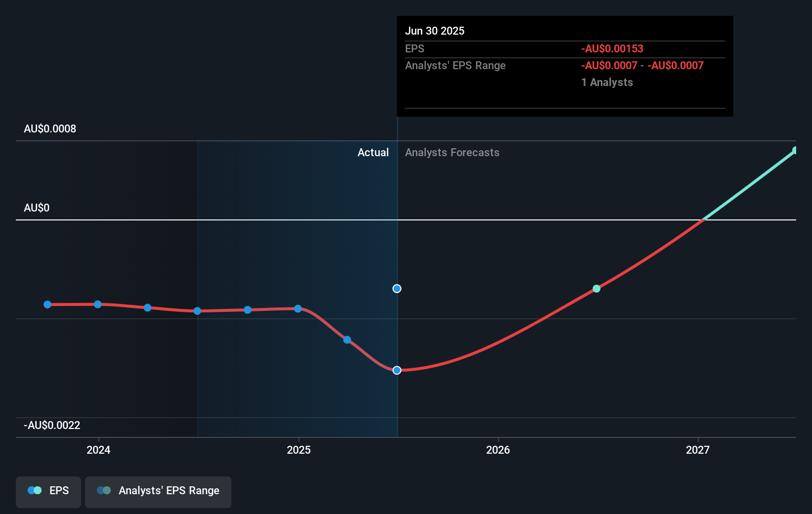Image resolution: width=812 pixels, height=514 pixels.
Task: Click the AU$0.0008 y-axis label
Action: (x=50, y=129)
